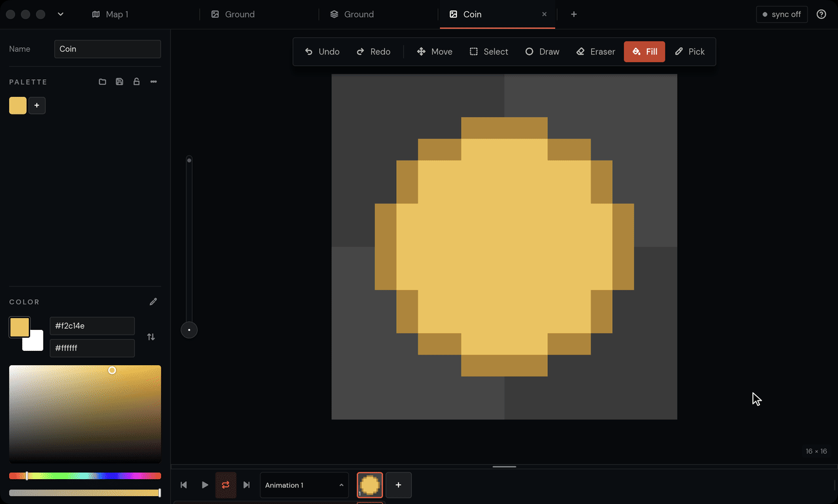This screenshot has height=504, width=838.
Task: Open the first Ground tab with image icon
Action: pos(259,14)
